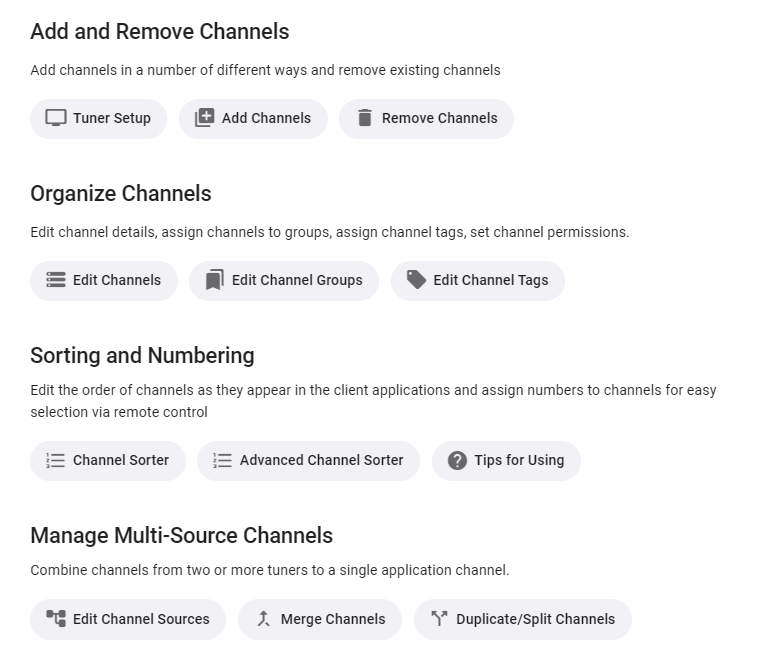Click the tree icon on Edit Channel Sources
This screenshot has height=657, width=761.
tap(56, 619)
